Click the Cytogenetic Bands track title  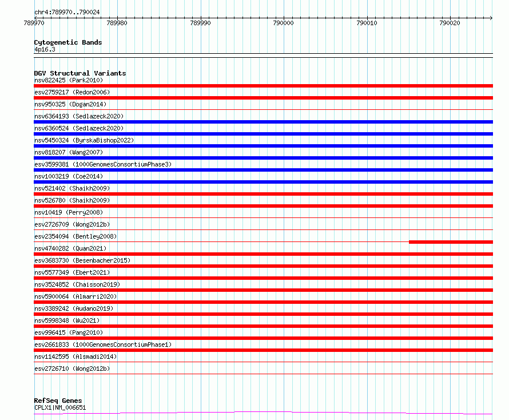point(68,42)
